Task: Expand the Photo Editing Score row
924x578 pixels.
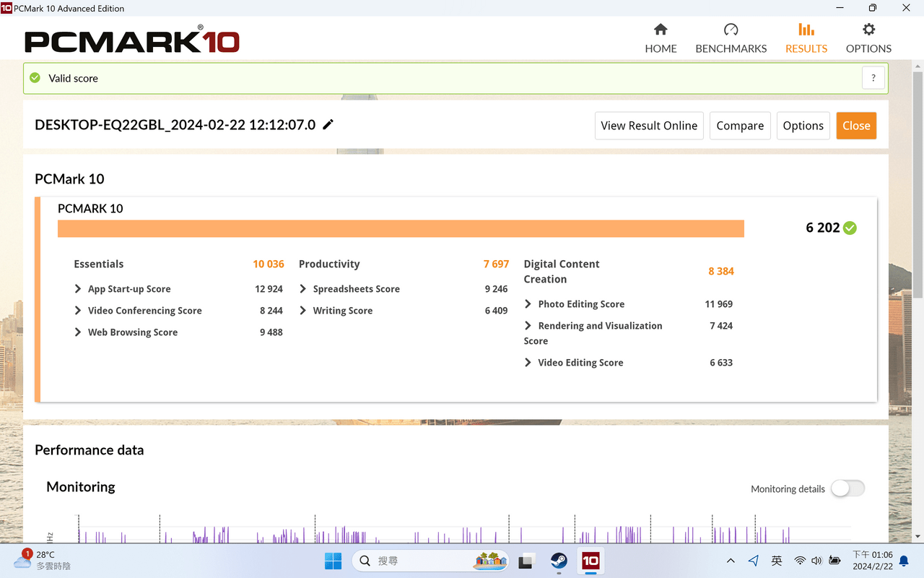Action: click(x=528, y=304)
